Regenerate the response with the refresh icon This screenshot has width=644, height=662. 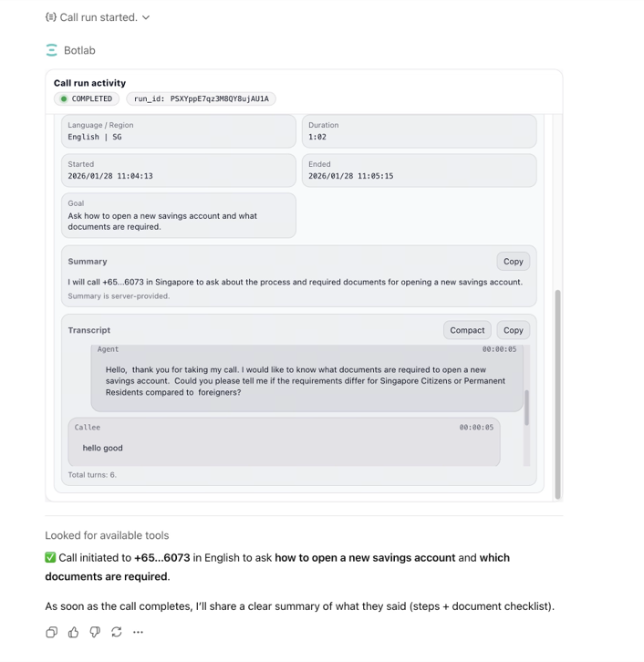click(117, 632)
